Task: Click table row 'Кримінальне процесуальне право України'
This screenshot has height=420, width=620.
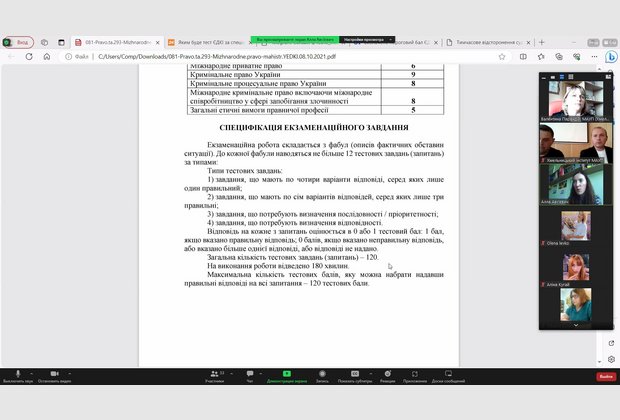Action: pos(316,83)
